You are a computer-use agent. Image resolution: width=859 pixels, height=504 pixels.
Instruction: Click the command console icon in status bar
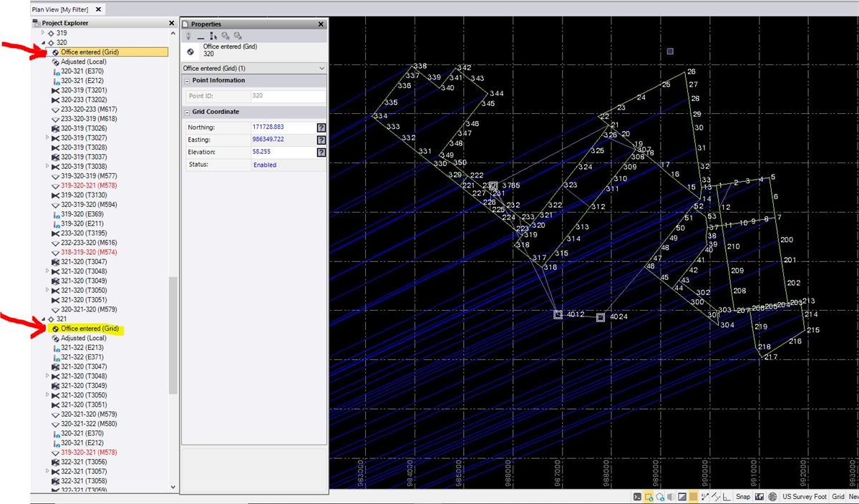638,496
